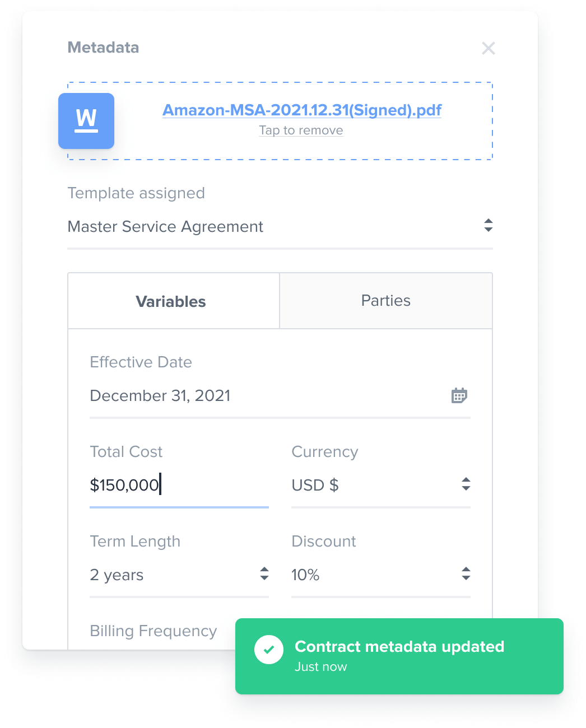Click the green checkmark notification icon
The height and width of the screenshot is (728, 586).
click(x=269, y=650)
